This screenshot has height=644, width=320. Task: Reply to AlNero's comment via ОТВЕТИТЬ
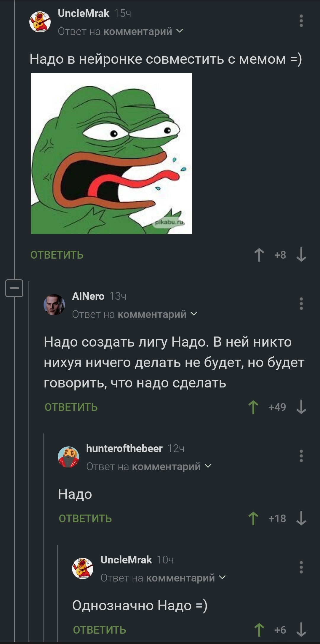point(71,407)
